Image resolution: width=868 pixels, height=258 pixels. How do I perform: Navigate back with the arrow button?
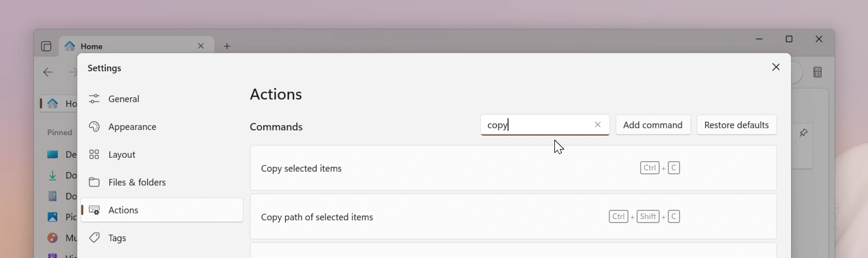click(x=48, y=72)
